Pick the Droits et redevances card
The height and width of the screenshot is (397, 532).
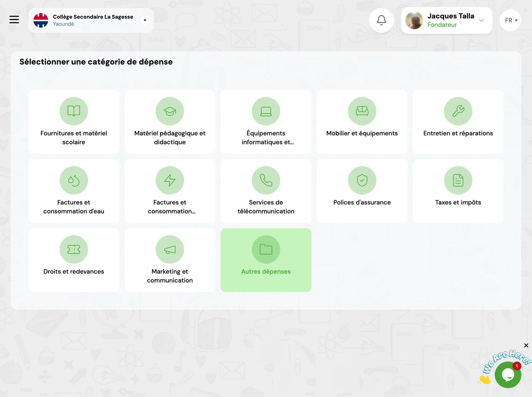pos(74,260)
